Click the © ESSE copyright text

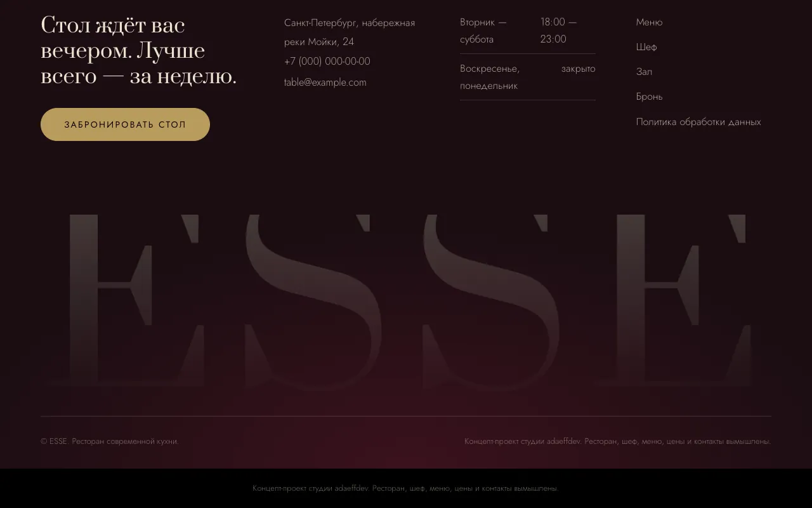click(110, 441)
